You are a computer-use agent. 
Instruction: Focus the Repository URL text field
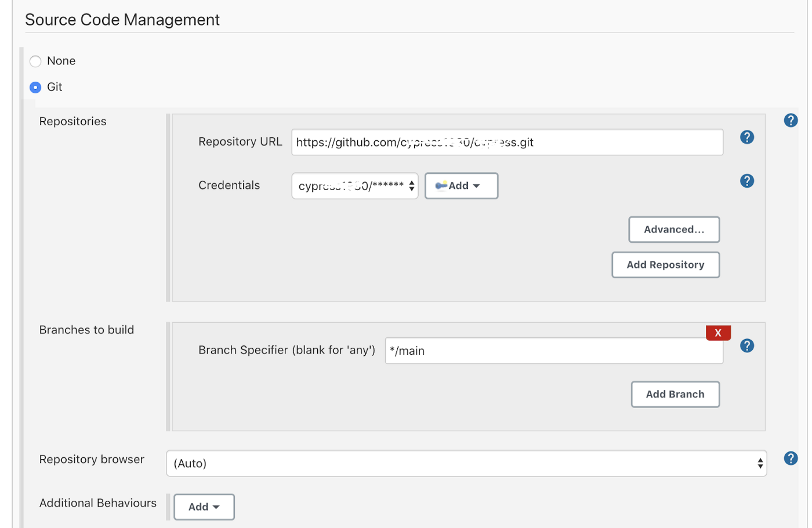507,143
